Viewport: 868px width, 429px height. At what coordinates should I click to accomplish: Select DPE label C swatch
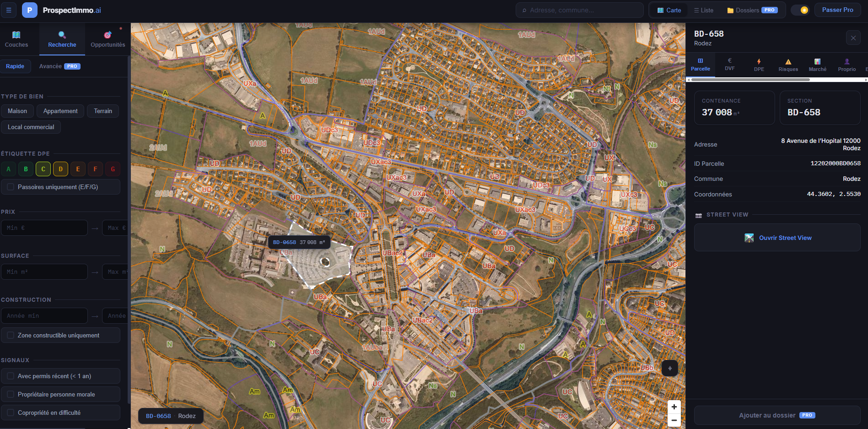coord(43,169)
